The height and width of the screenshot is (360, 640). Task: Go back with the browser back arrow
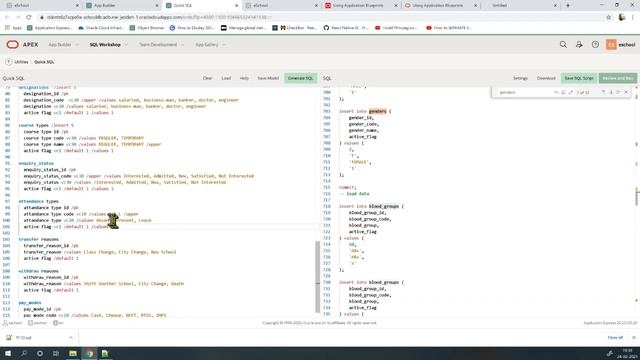[x=7, y=17]
